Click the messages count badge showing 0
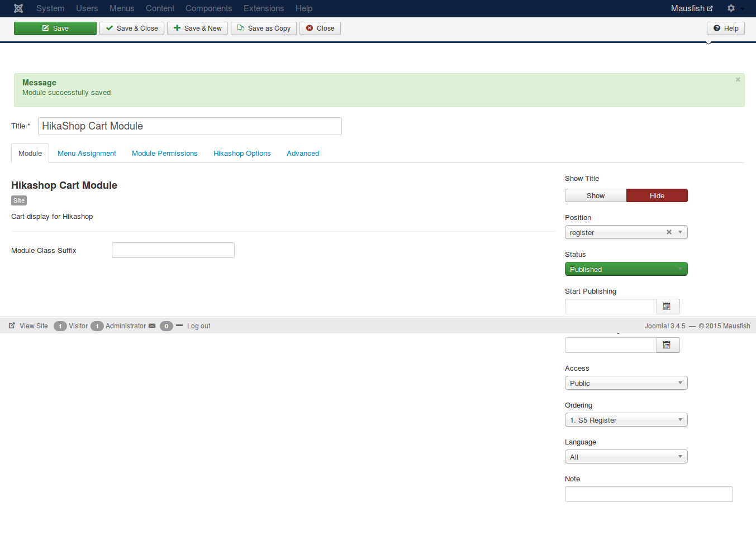 [167, 326]
